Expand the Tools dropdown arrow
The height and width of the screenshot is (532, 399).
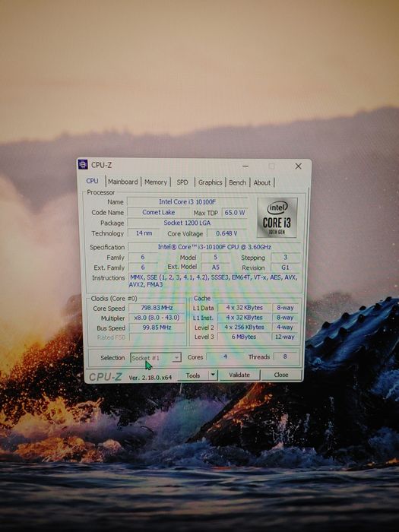tap(213, 375)
